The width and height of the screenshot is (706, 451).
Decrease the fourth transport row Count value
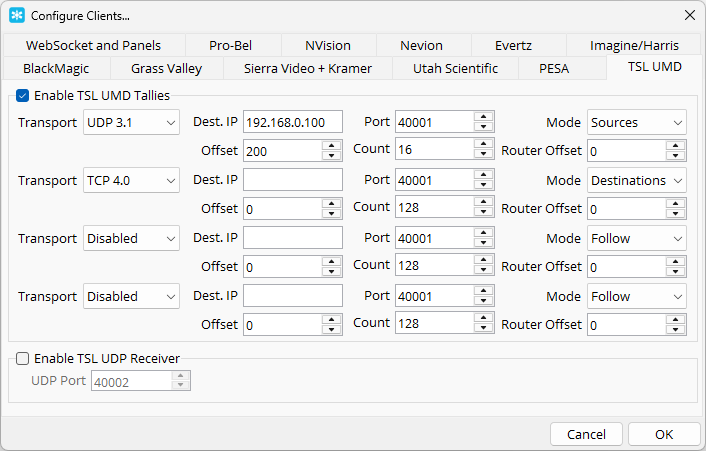click(x=484, y=328)
